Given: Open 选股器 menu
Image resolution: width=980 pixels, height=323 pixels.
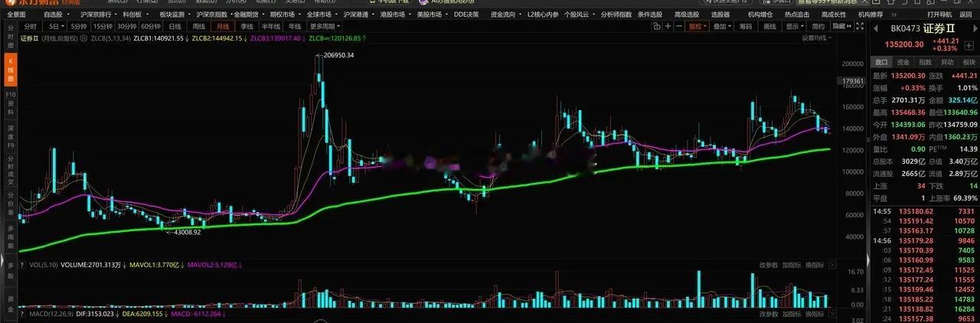Looking at the screenshot, I should point(720,14).
